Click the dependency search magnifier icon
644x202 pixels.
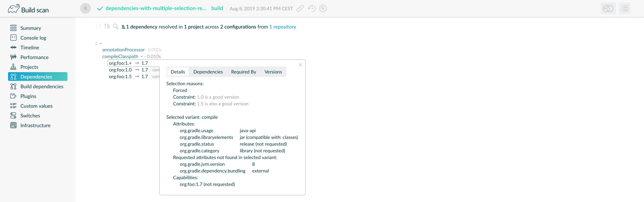(116, 27)
